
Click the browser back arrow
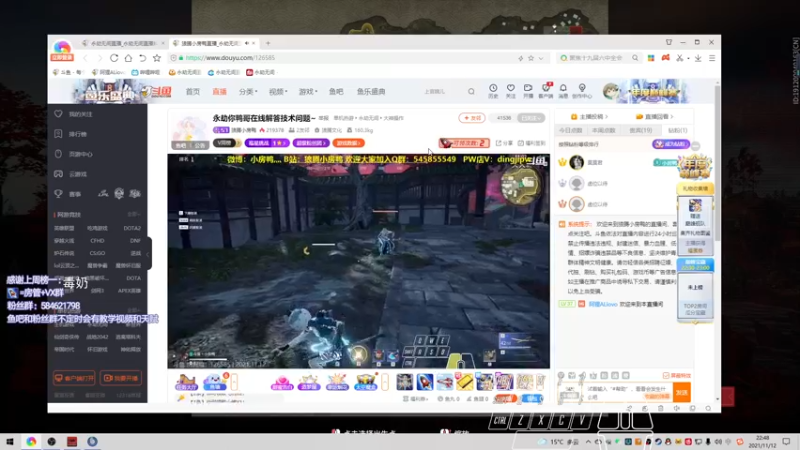click(85, 58)
